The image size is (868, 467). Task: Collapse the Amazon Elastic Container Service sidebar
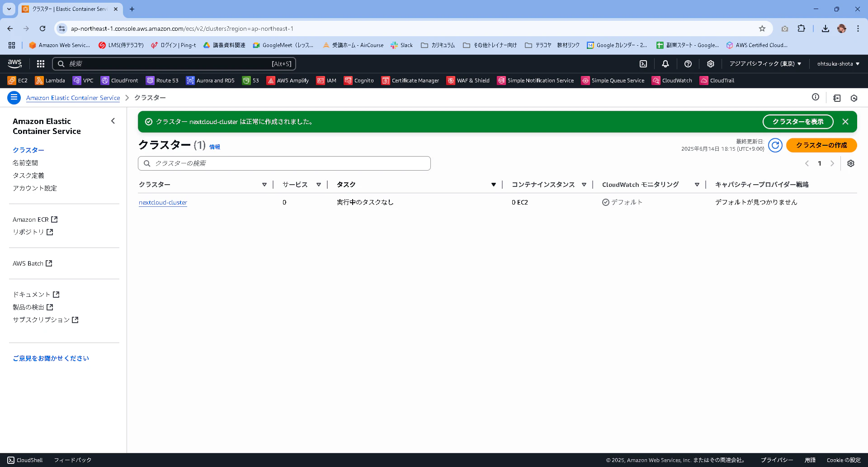click(x=113, y=121)
